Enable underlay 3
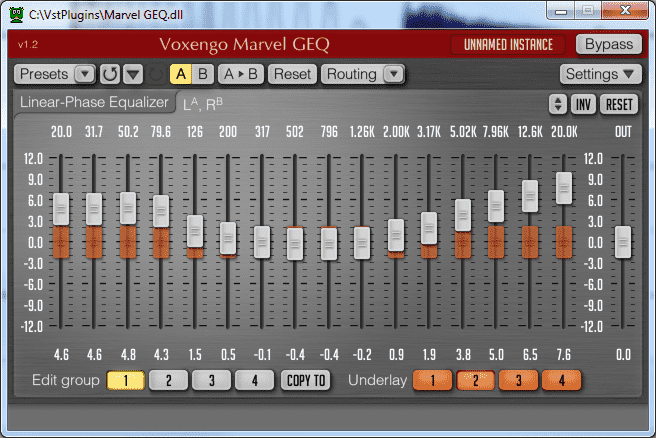This screenshot has height=438, width=656. pyautogui.click(x=518, y=380)
